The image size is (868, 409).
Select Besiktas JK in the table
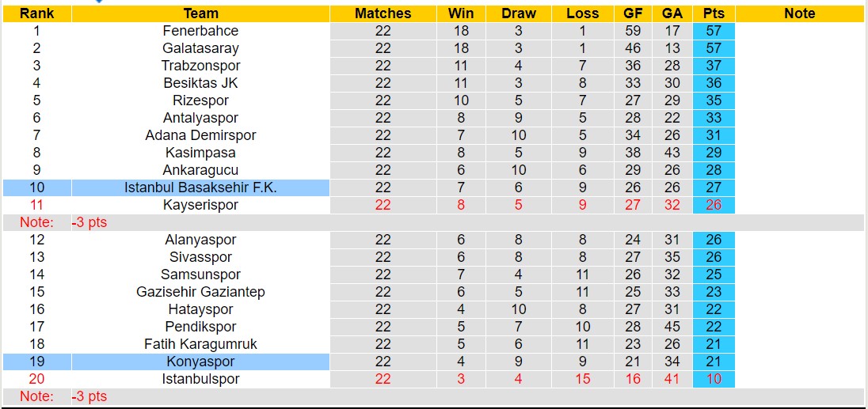pos(200,83)
